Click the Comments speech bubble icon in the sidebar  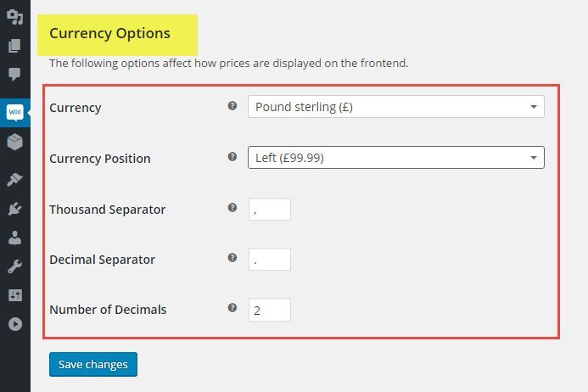click(15, 75)
